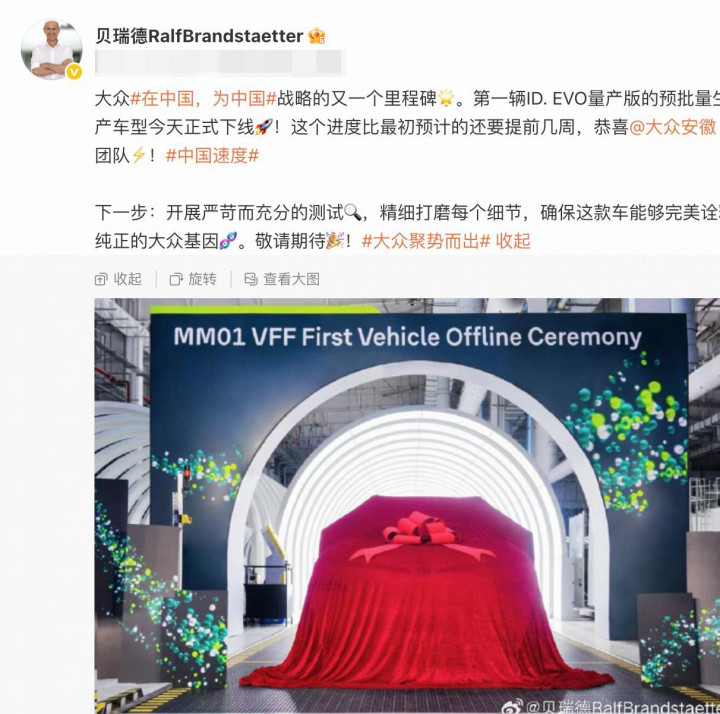The height and width of the screenshot is (714, 720).
Task: Open full-size picture via 查看大图
Action: (292, 279)
